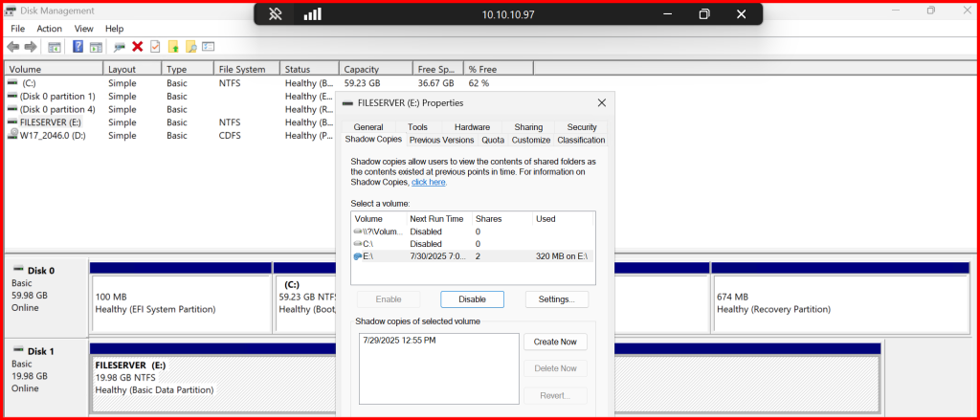
Task: Click the Create Now button
Action: [555, 342]
